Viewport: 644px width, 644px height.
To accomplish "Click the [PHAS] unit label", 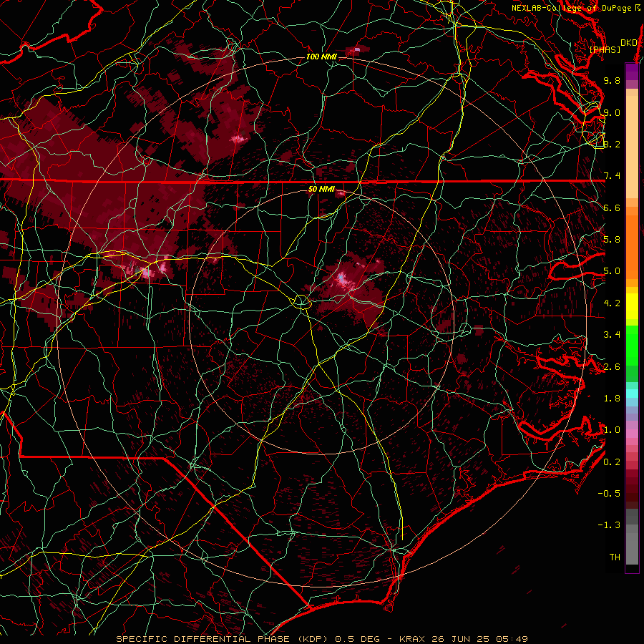I will pyautogui.click(x=605, y=49).
